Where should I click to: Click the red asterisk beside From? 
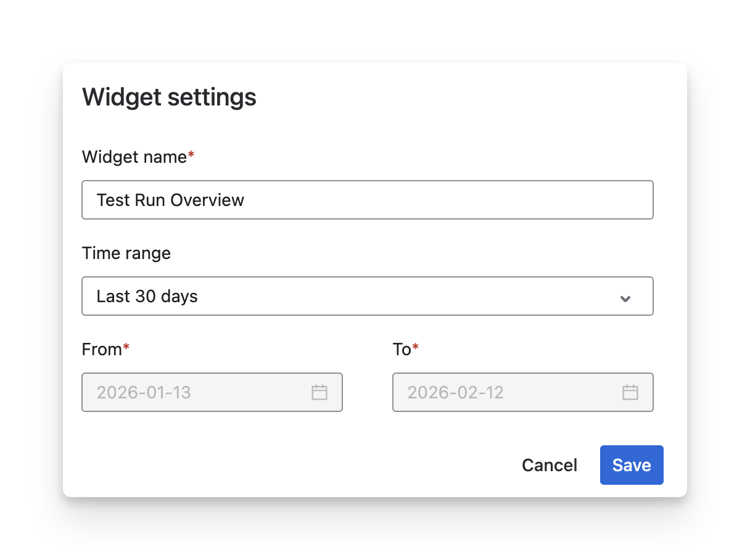pyautogui.click(x=126, y=348)
